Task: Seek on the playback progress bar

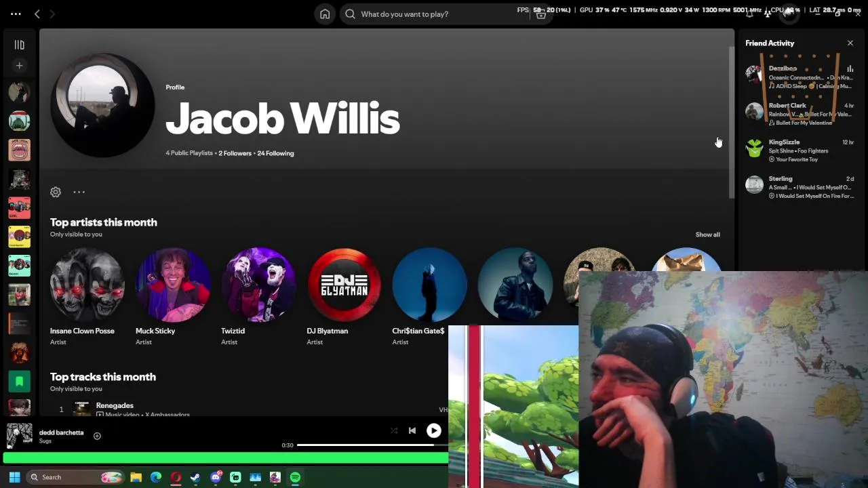Action: click(372, 445)
